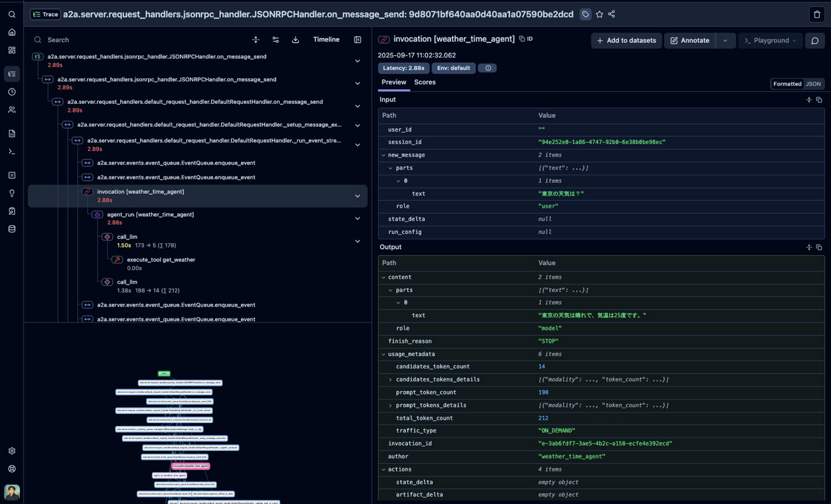Click the star icon to bookmark trace
Screen dimensions: 831x504
599,14
